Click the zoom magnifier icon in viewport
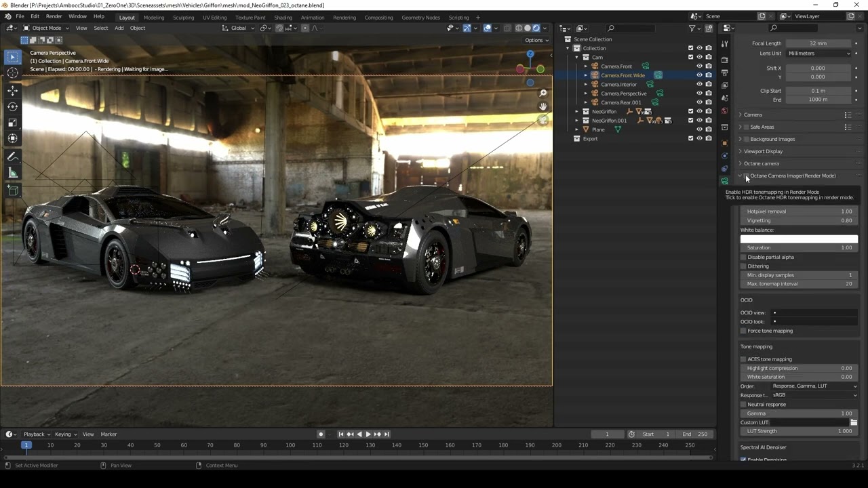 pyautogui.click(x=542, y=93)
